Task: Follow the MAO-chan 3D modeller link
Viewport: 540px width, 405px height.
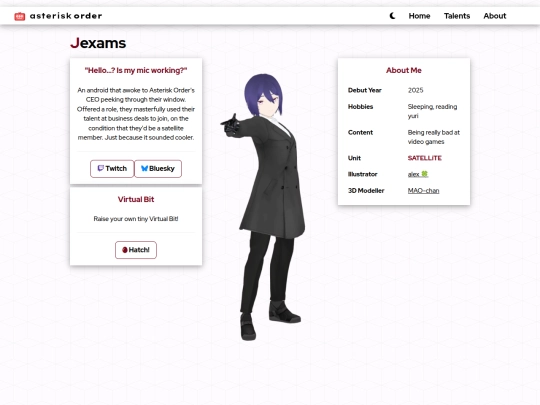Action: [x=423, y=190]
